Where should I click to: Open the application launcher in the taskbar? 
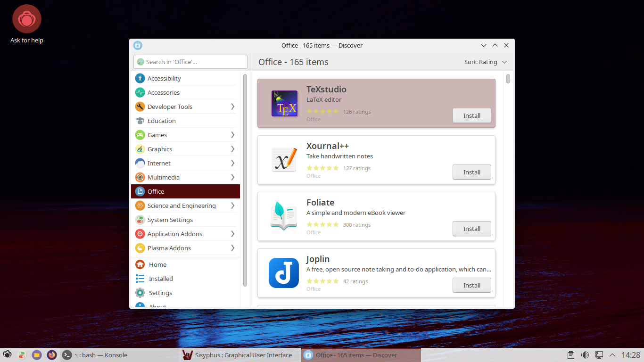point(7,355)
